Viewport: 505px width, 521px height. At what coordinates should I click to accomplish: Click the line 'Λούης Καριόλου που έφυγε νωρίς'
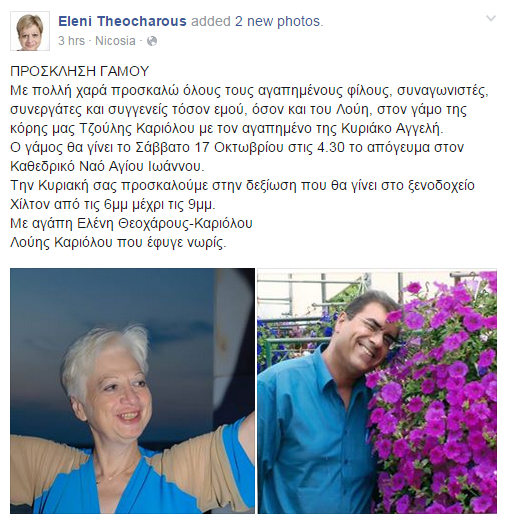[x=118, y=242]
